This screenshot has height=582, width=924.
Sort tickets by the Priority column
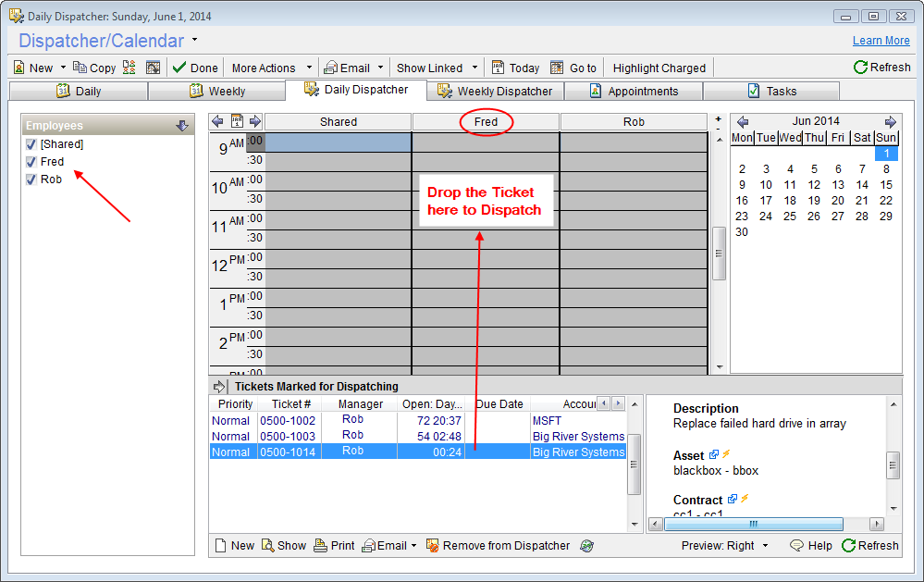pos(235,404)
